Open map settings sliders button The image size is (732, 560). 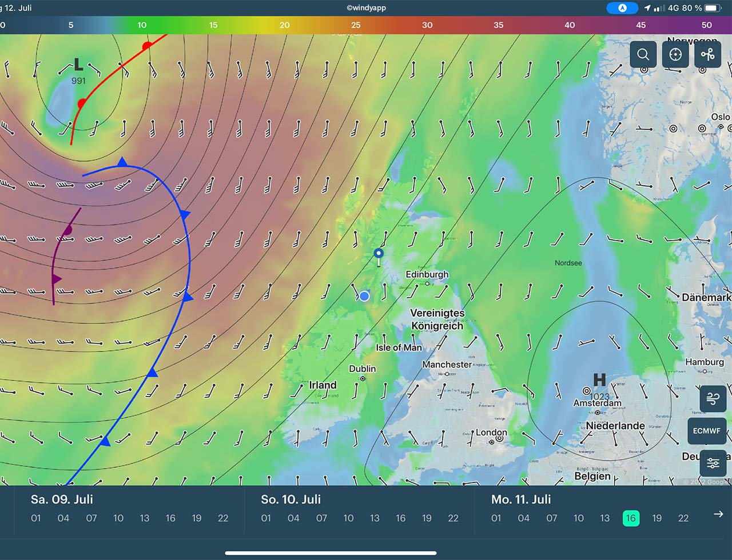713,463
